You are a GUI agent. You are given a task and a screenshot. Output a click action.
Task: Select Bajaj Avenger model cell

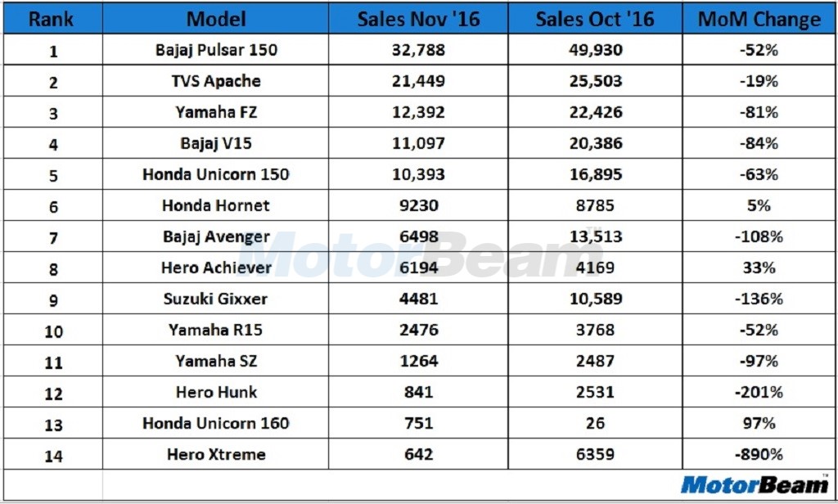pos(216,236)
